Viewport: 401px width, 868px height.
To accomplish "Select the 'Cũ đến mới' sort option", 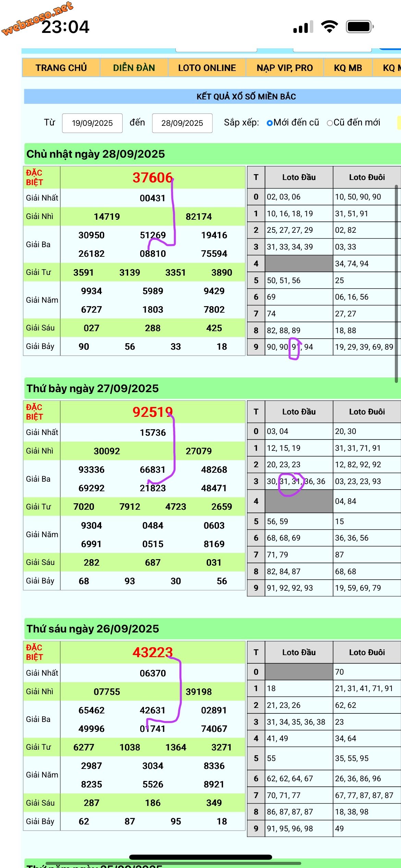I will [330, 123].
